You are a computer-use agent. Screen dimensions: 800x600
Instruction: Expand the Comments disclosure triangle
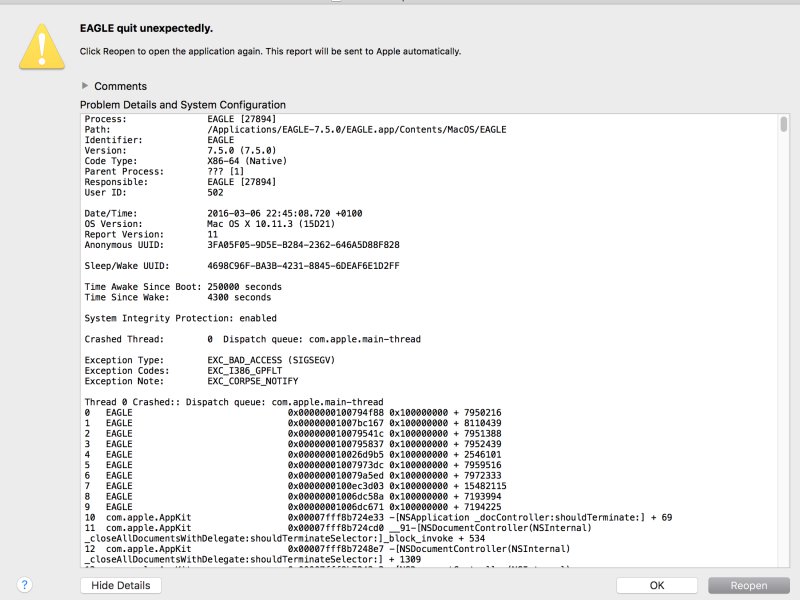[85, 86]
